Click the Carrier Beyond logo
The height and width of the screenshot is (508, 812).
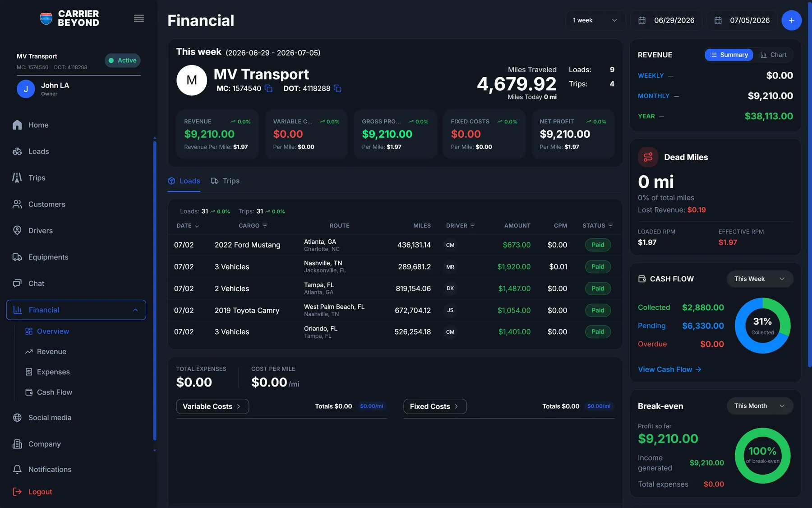[69, 19]
